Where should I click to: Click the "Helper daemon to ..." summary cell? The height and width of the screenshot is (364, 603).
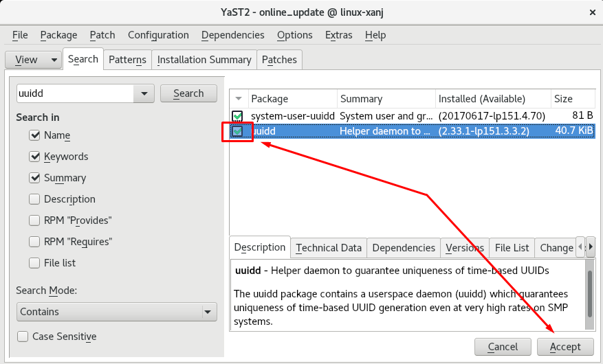click(x=385, y=131)
